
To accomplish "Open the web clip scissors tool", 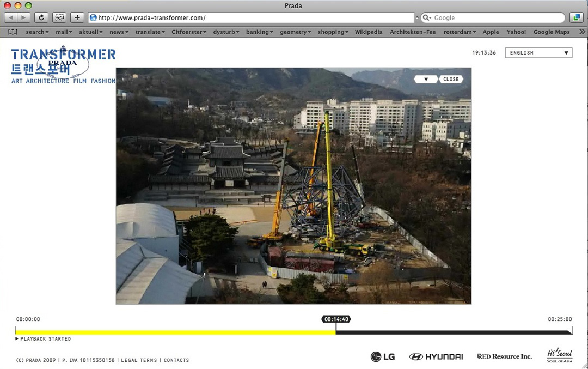I will (59, 17).
